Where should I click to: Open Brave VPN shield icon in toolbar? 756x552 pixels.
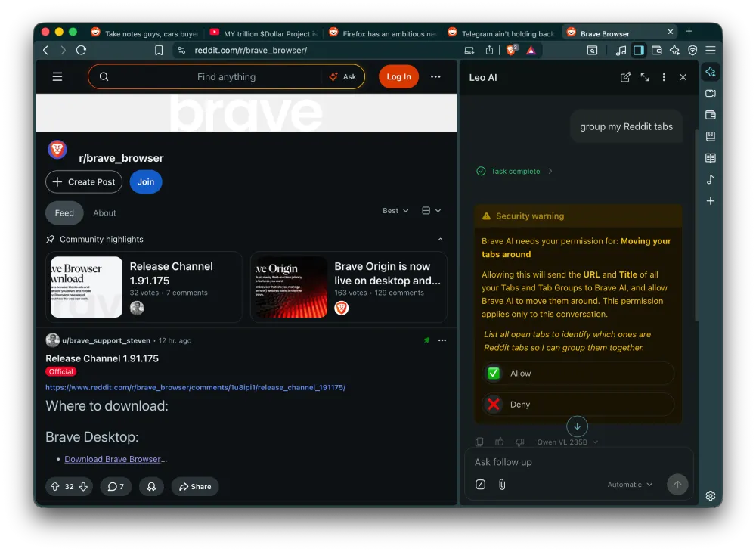(692, 50)
